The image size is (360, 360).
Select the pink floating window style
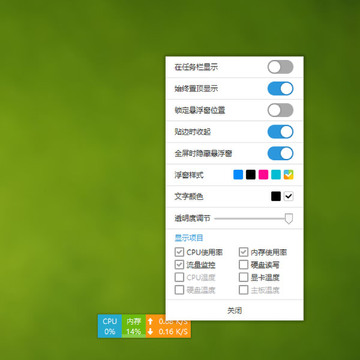coord(263,175)
